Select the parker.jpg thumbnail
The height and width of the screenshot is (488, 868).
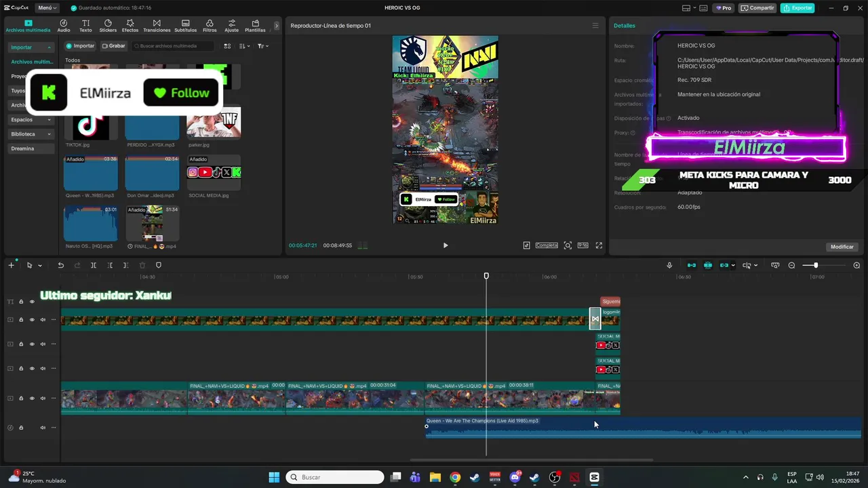coord(214,123)
